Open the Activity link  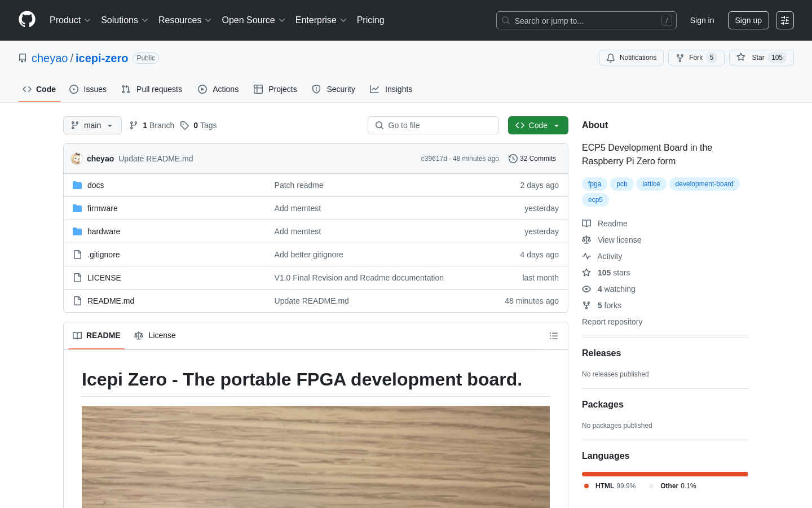click(x=602, y=256)
